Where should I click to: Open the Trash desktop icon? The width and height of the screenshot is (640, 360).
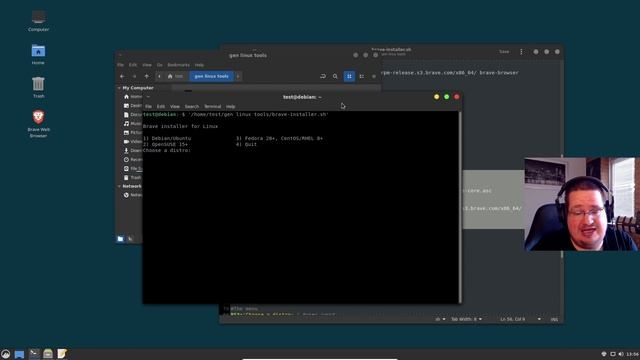point(38,87)
